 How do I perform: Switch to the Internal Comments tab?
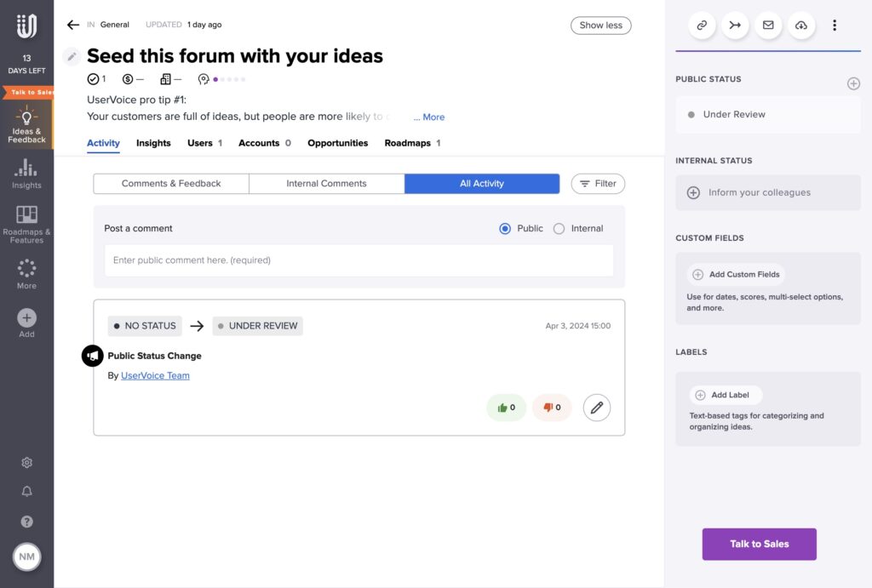pos(326,183)
